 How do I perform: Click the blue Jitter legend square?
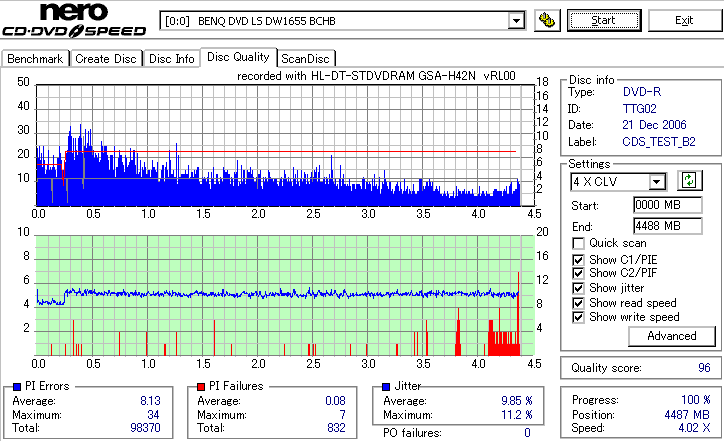pos(386,387)
